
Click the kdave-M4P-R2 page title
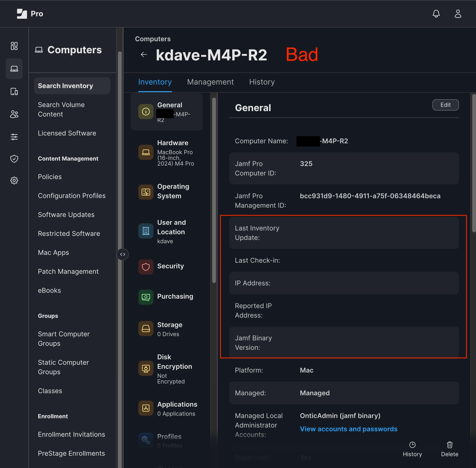coord(211,54)
